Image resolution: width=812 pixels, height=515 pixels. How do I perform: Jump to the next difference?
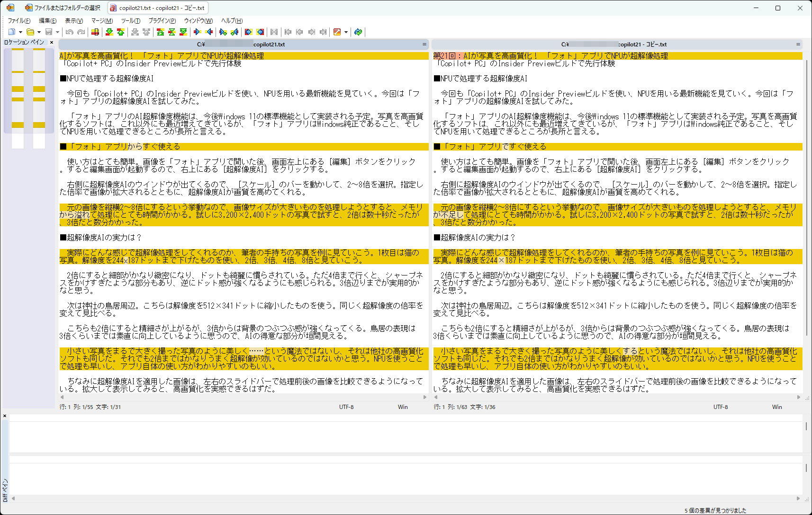point(109,32)
